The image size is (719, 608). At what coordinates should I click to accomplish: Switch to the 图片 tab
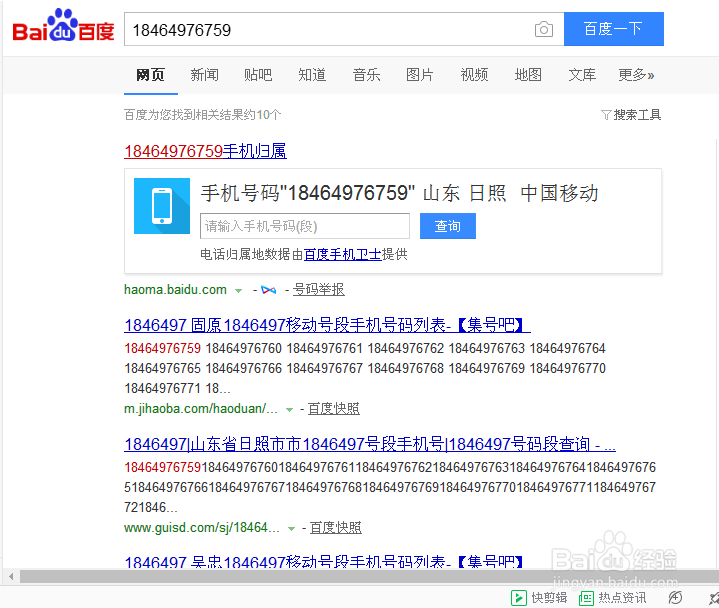click(420, 74)
